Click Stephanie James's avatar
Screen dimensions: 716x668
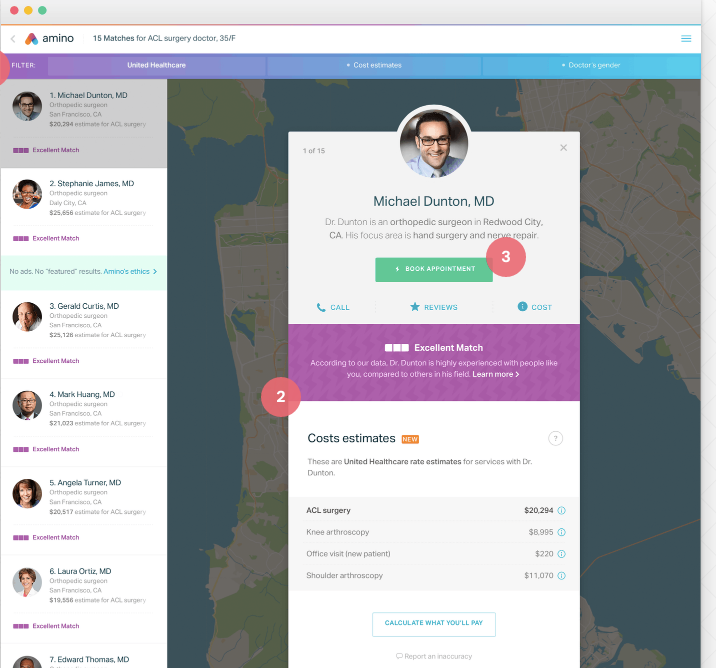(x=27, y=194)
